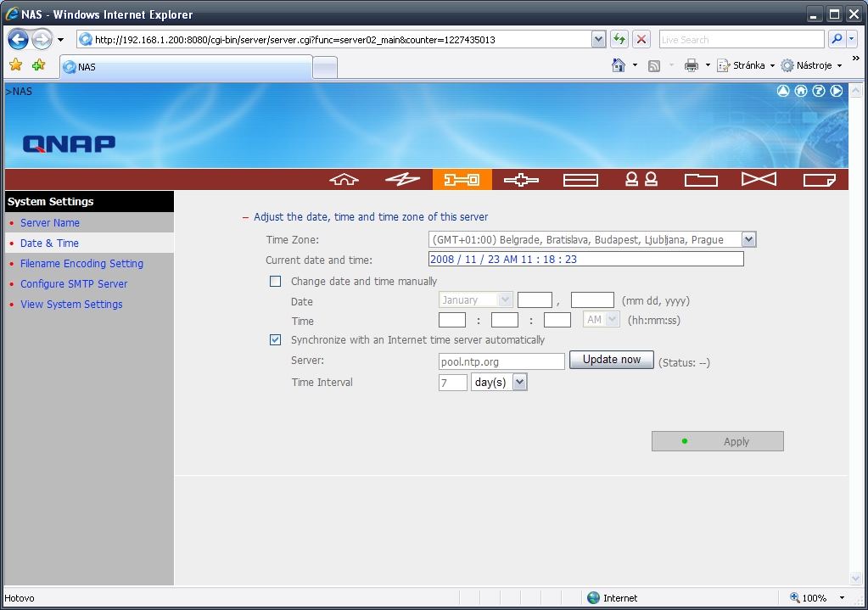Select Date & Time in sidebar
This screenshot has height=610, width=868.
[49, 243]
